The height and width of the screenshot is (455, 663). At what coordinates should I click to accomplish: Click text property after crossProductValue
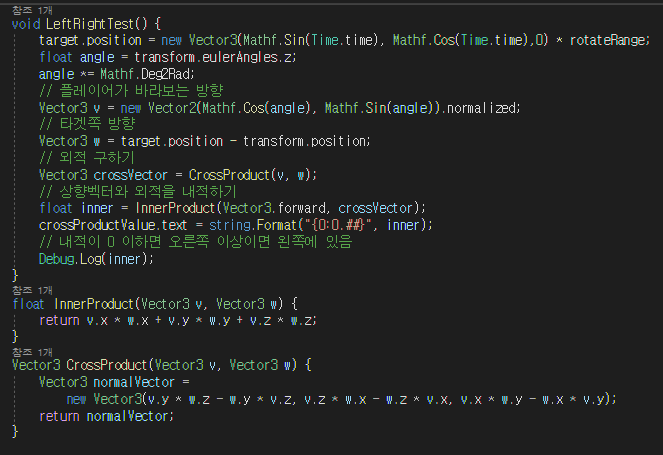174,225
